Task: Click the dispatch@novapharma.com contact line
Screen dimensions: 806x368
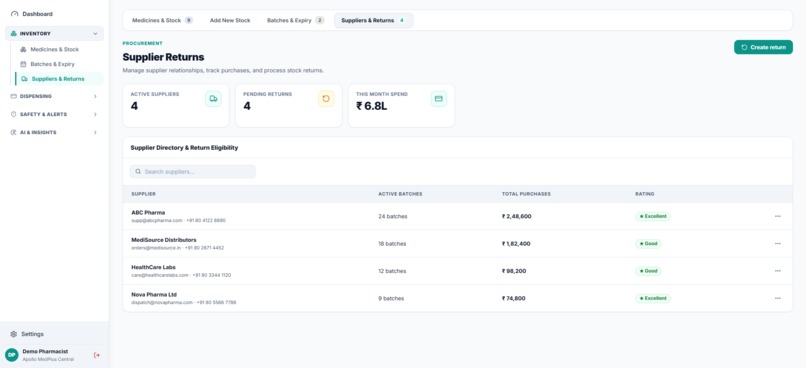Action: [184, 303]
